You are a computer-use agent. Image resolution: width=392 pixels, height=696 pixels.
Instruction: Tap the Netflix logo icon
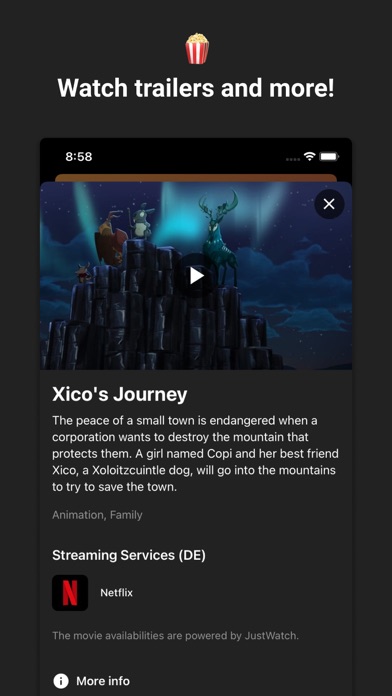pyautogui.click(x=70, y=593)
